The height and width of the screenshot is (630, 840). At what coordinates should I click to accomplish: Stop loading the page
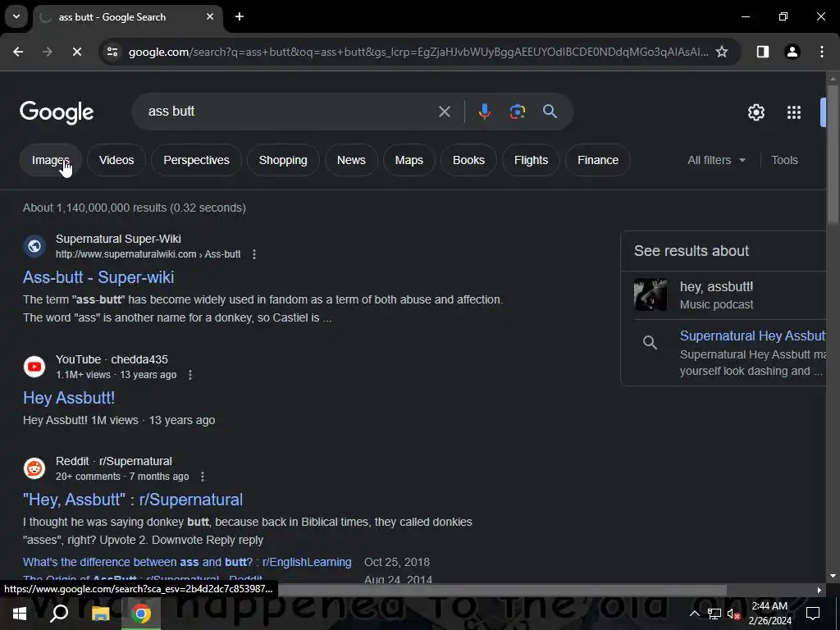pyautogui.click(x=76, y=52)
